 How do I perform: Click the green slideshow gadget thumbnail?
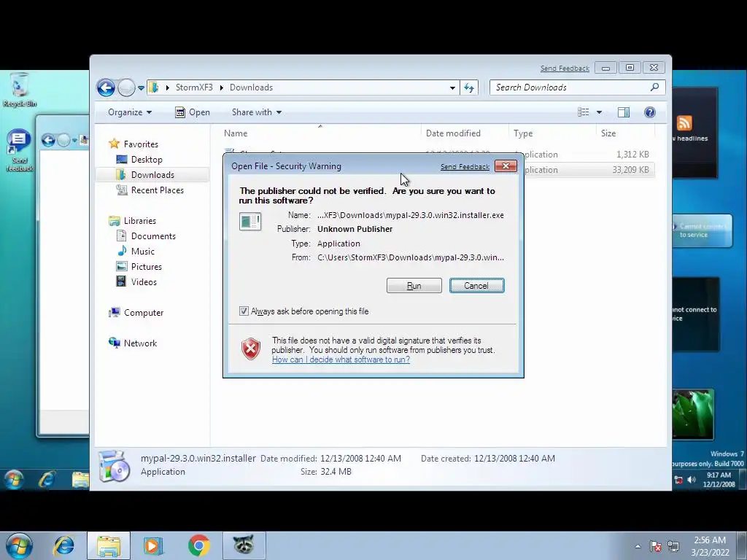point(693,414)
